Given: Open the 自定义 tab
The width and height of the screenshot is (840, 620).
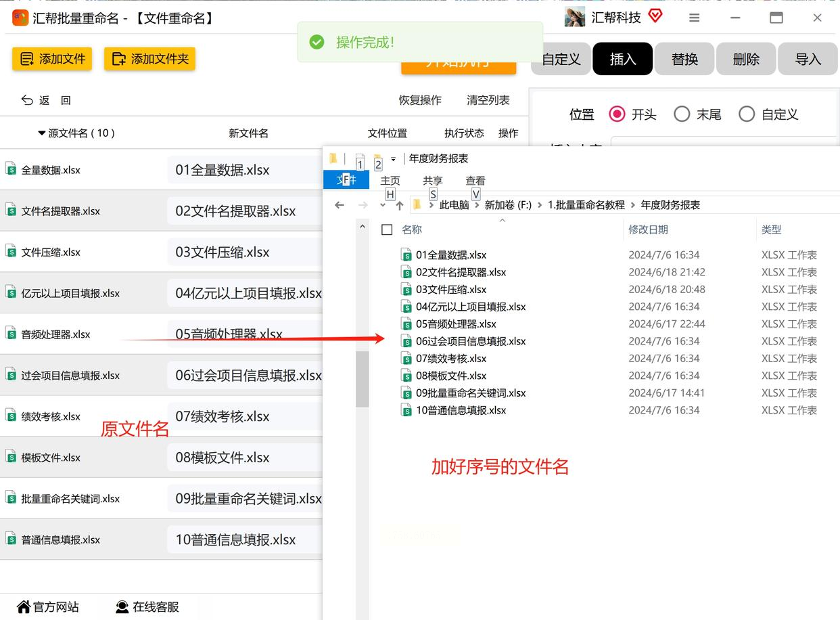Looking at the screenshot, I should [x=561, y=59].
